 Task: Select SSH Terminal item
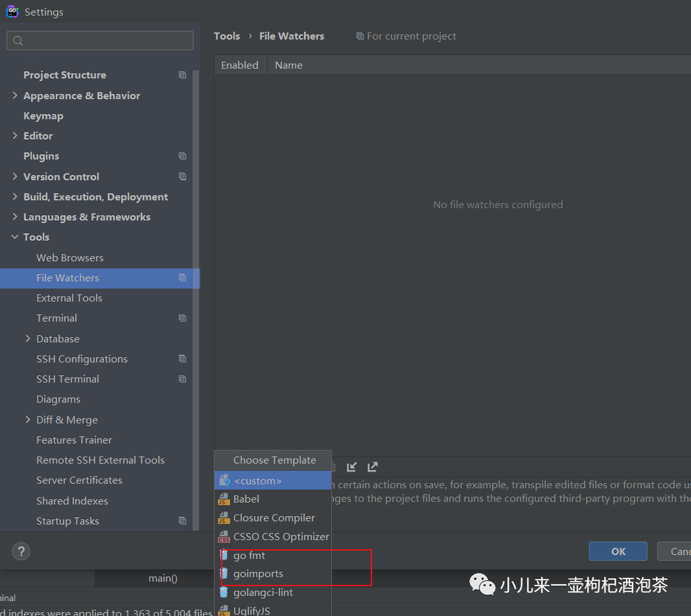pos(68,379)
